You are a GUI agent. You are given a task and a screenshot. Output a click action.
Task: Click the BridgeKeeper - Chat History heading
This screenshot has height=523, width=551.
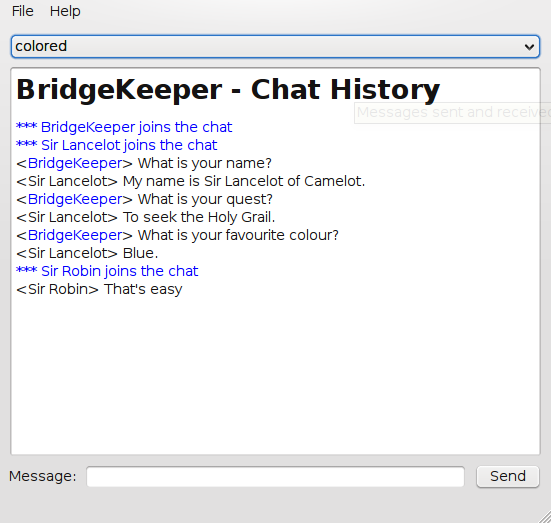point(228,90)
